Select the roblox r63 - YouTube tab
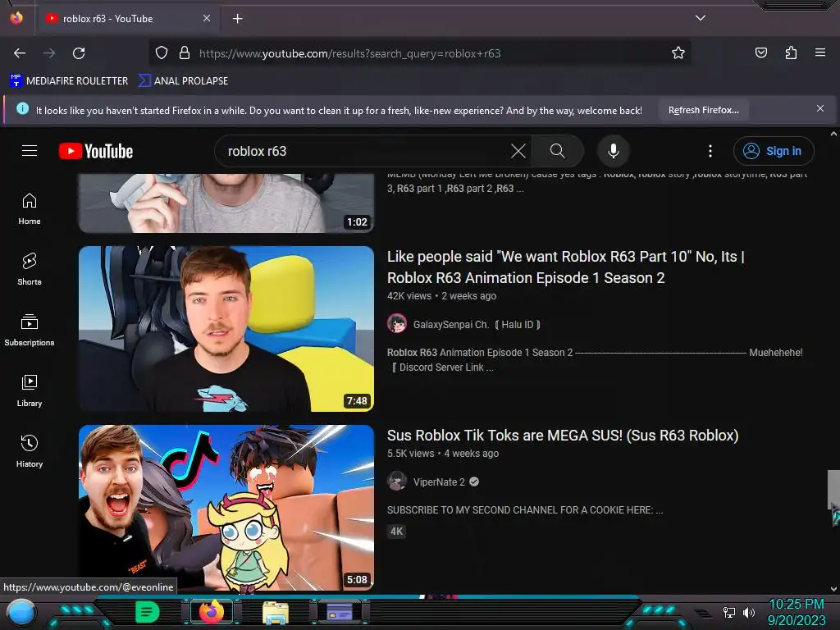 pyautogui.click(x=127, y=19)
